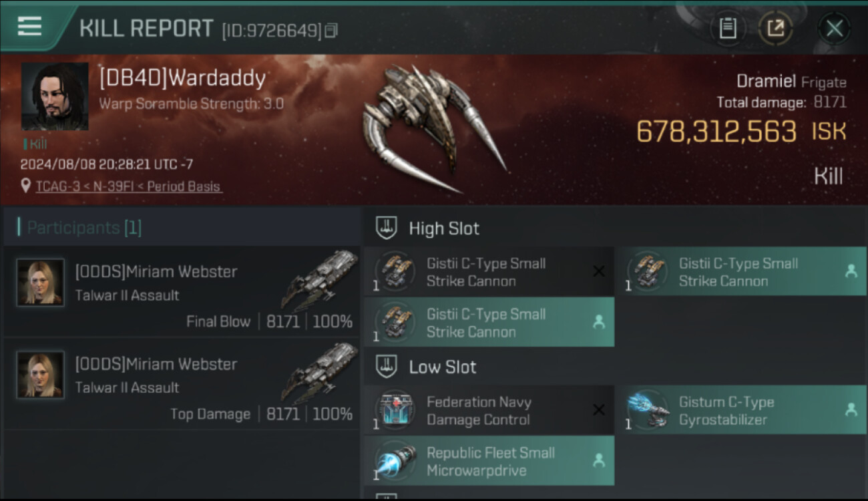Select the destroyed Gistii C-Type Strike Cannon
This screenshot has height=501, width=868.
coord(489,272)
